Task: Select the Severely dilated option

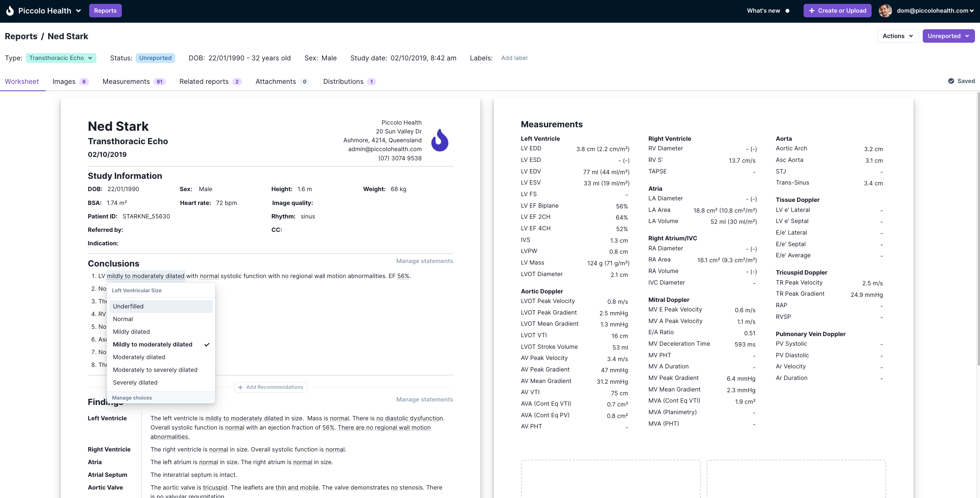Action: [135, 382]
